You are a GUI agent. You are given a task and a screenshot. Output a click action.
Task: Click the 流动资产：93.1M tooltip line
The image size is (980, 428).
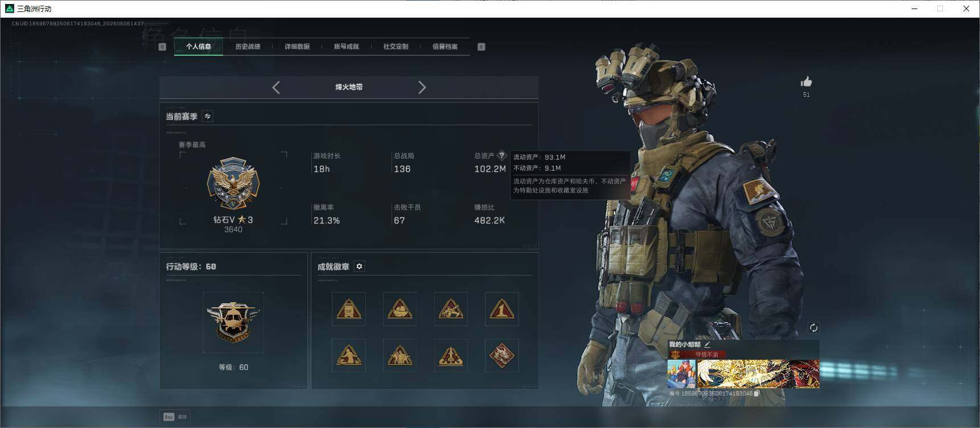tap(540, 157)
